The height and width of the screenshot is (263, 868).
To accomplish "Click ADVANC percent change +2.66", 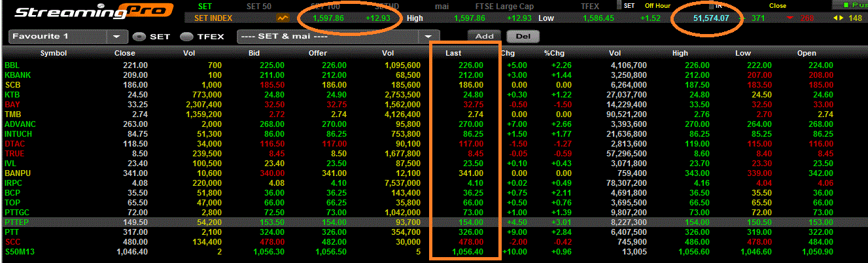I will tap(561, 124).
